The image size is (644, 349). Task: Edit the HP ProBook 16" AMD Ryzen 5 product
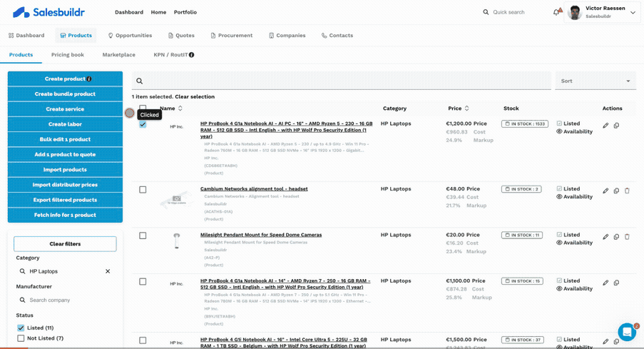(x=605, y=126)
